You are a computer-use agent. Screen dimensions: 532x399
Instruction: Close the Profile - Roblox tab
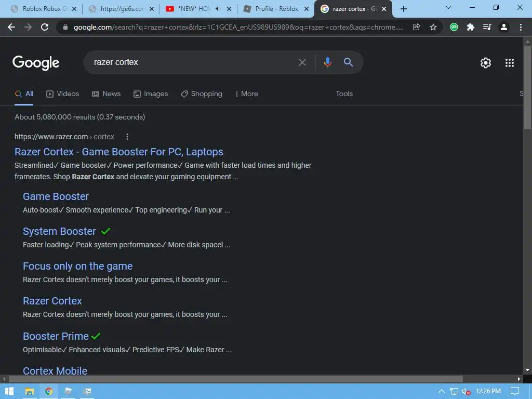[307, 9]
